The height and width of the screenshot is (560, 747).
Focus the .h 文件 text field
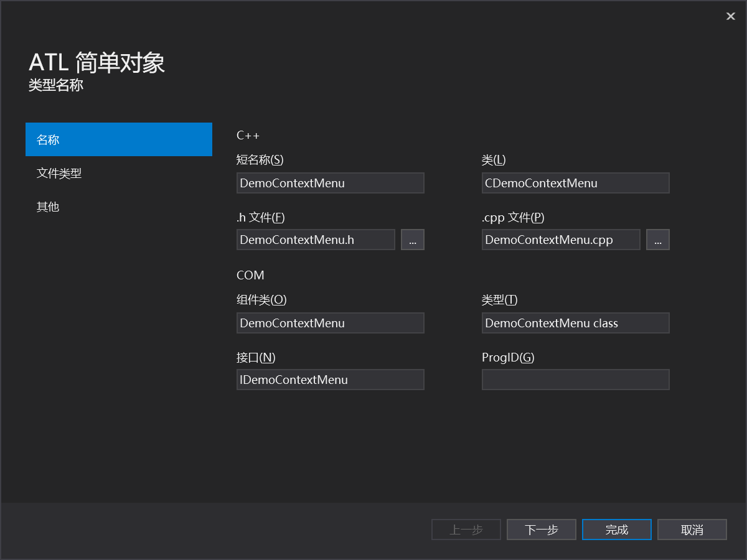316,240
